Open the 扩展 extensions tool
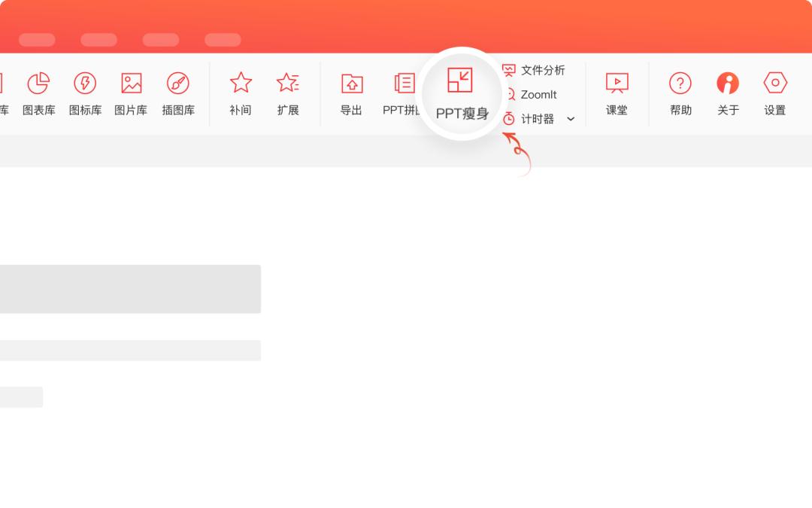Image resolution: width=812 pixels, height=508 pixels. (288, 93)
